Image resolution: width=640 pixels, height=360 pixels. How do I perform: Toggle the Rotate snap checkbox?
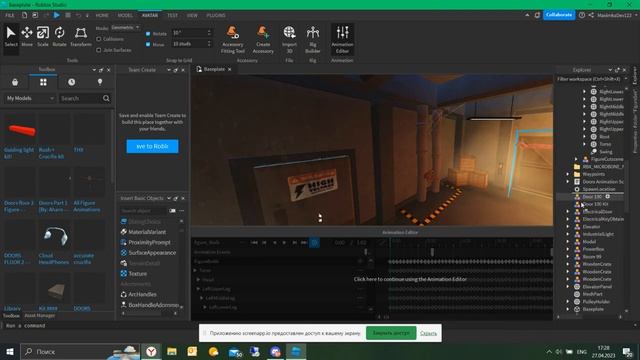coord(148,34)
